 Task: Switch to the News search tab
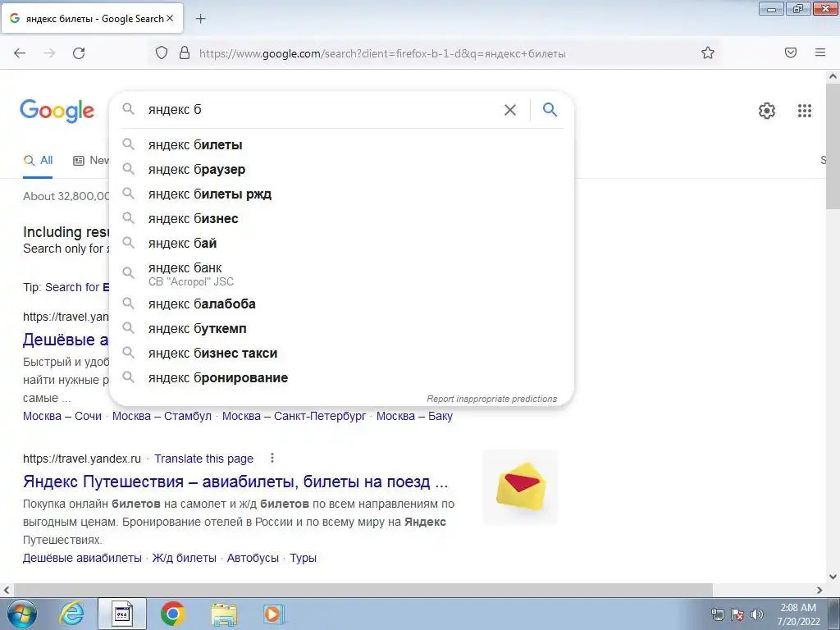91,160
